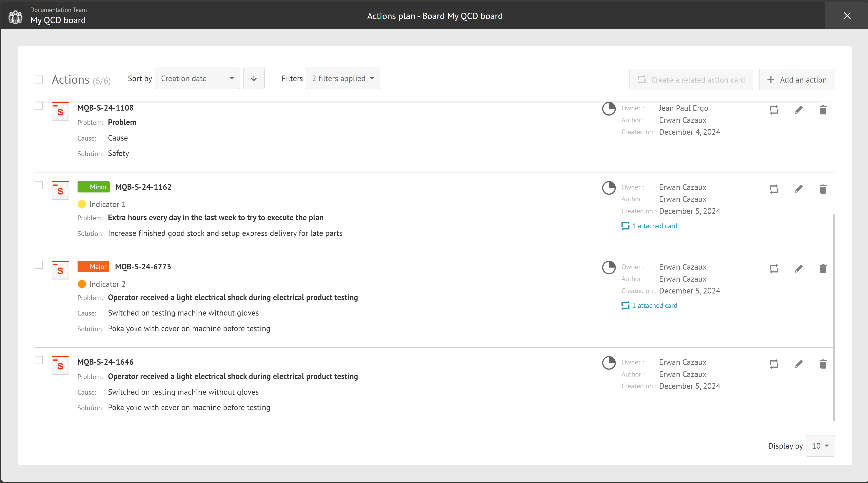Click orange Indicator 2 status dot
Image resolution: width=868 pixels, height=483 pixels.
point(82,284)
